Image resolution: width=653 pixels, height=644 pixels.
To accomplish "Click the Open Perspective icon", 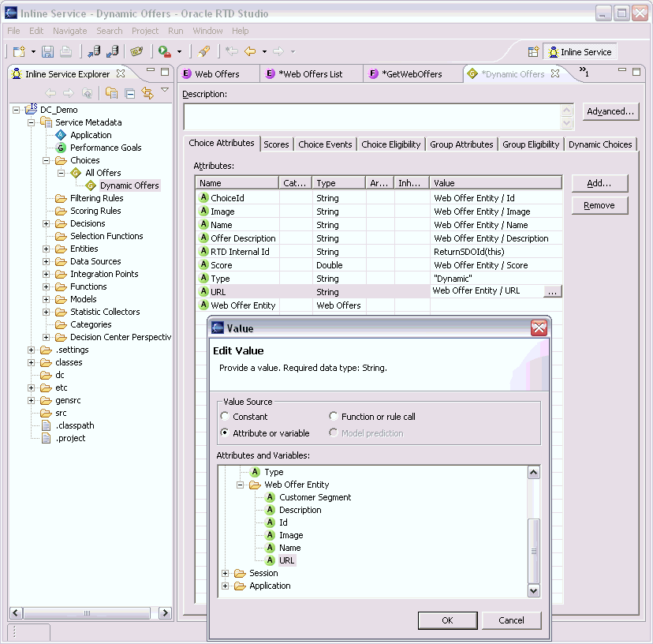I will coord(533,52).
